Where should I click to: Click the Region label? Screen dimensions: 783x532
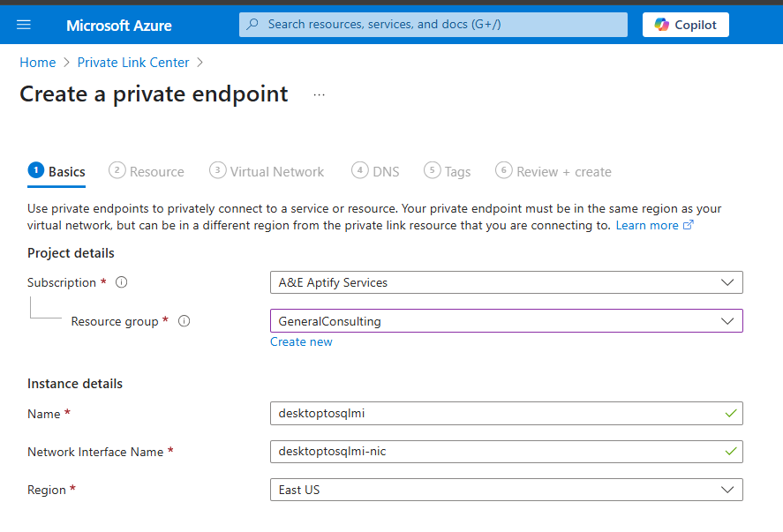coord(47,490)
